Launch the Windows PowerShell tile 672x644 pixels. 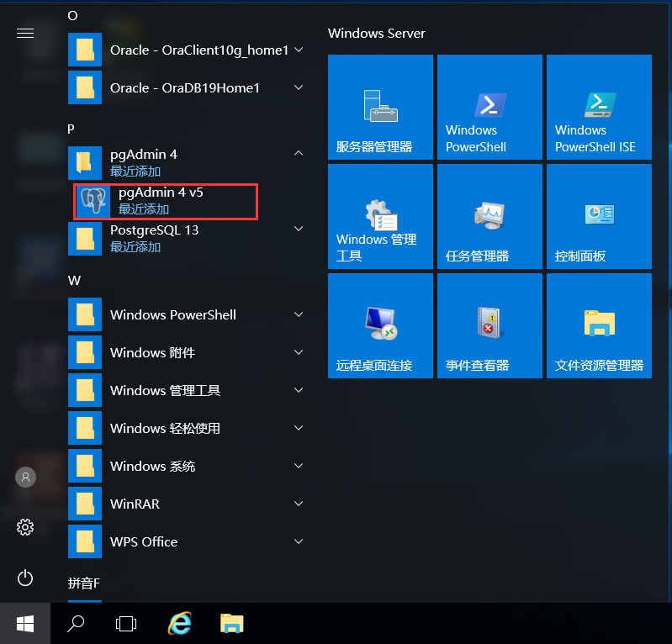point(489,107)
